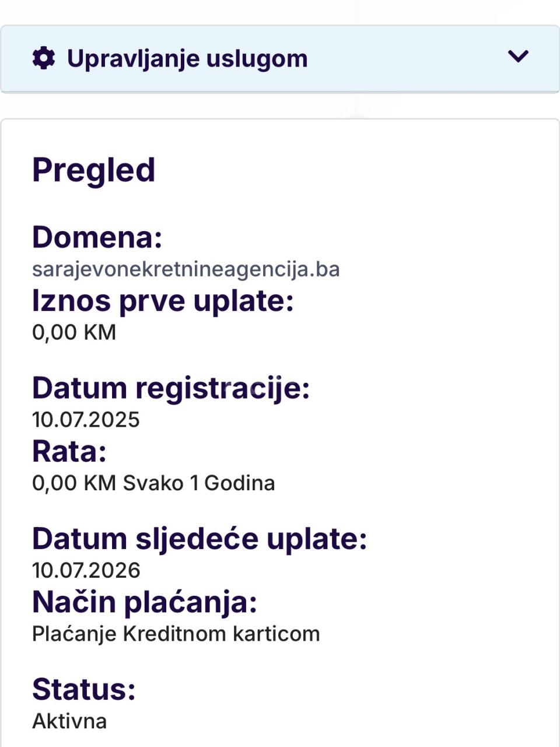Screen dimensions: 560x747
Task: Select the 0,00 KM amount under Rata
Action: 74,483
